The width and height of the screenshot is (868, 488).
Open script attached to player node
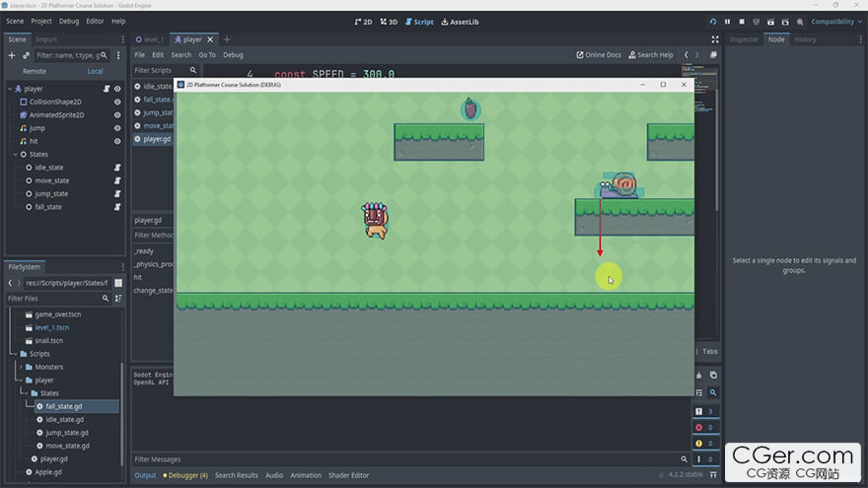point(107,89)
